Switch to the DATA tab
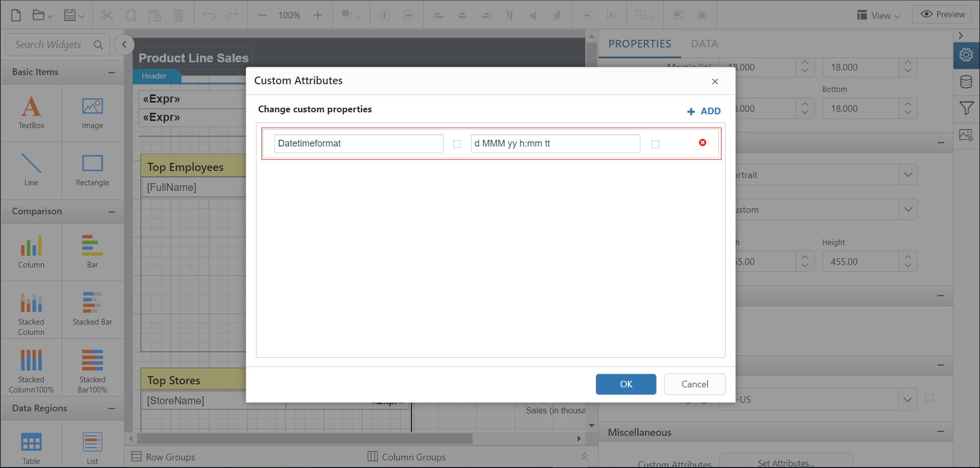980x468 pixels. [704, 44]
